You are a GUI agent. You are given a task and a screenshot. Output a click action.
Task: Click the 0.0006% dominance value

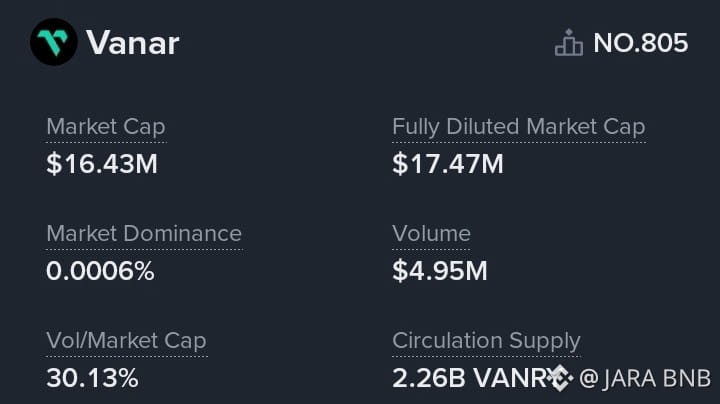point(100,270)
